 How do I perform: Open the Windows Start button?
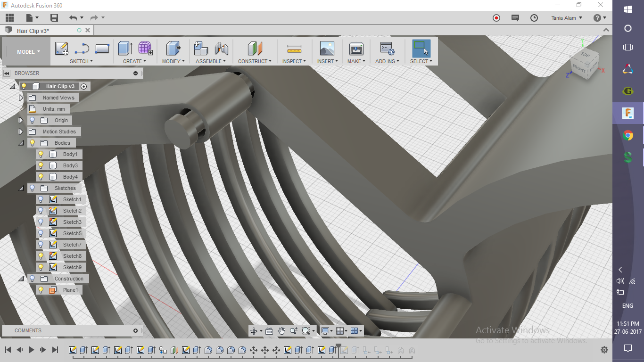pyautogui.click(x=628, y=9)
